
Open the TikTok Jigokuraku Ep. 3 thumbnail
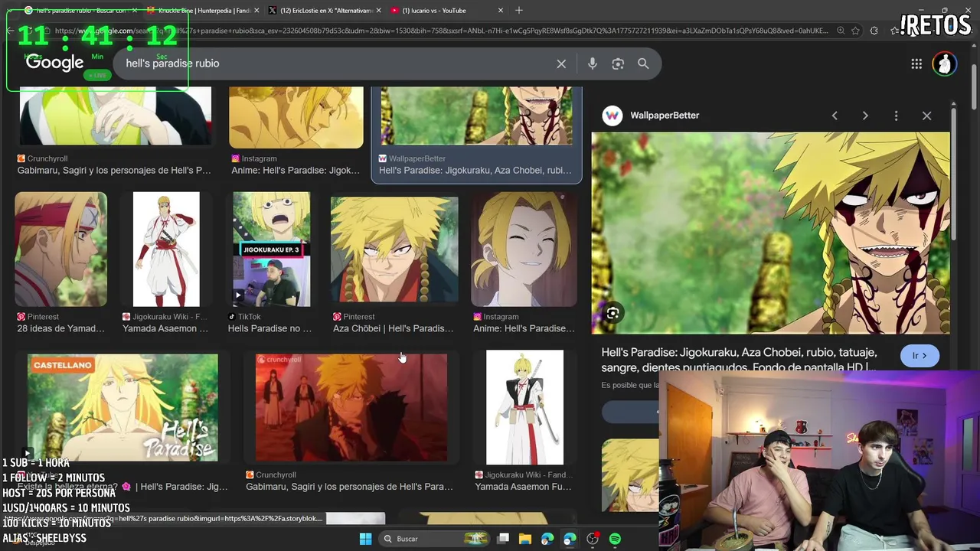[271, 249]
